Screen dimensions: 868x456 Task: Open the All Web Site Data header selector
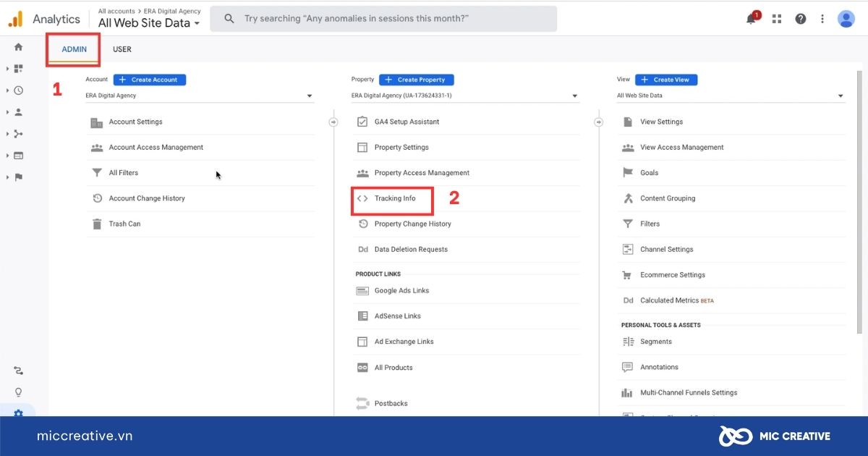[x=149, y=23]
